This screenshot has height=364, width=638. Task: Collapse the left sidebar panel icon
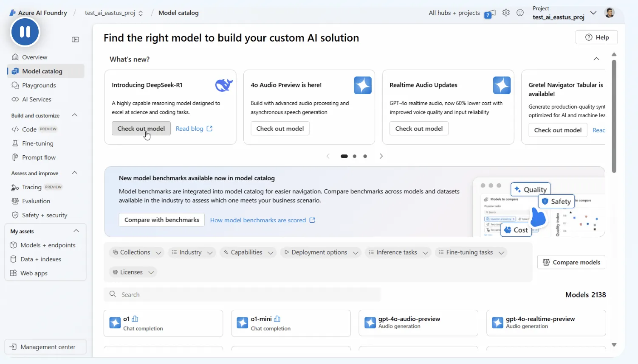(76, 39)
